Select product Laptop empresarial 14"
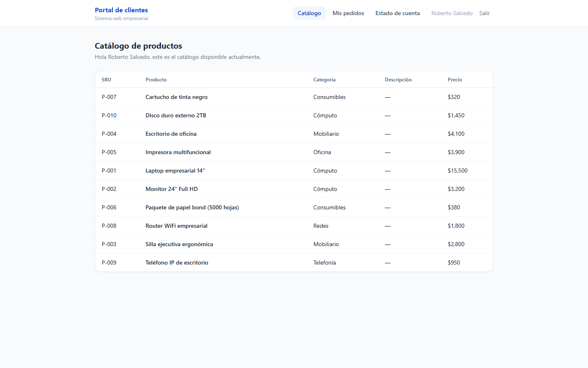The width and height of the screenshot is (588, 368). 175,171
